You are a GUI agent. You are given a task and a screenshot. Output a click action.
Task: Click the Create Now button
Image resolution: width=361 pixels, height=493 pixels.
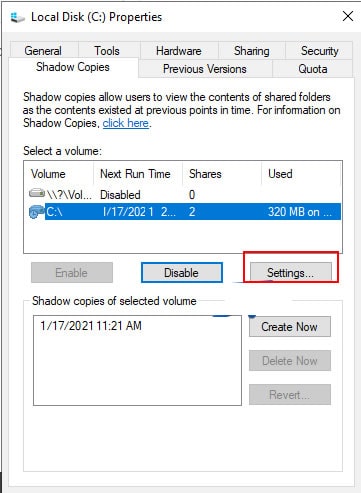click(290, 327)
